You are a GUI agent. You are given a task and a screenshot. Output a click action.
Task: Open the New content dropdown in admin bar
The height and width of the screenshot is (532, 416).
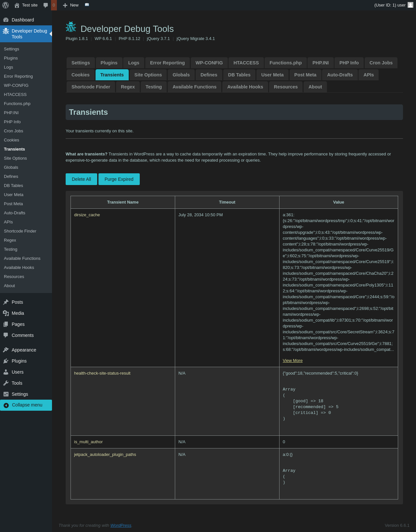[x=71, y=5]
